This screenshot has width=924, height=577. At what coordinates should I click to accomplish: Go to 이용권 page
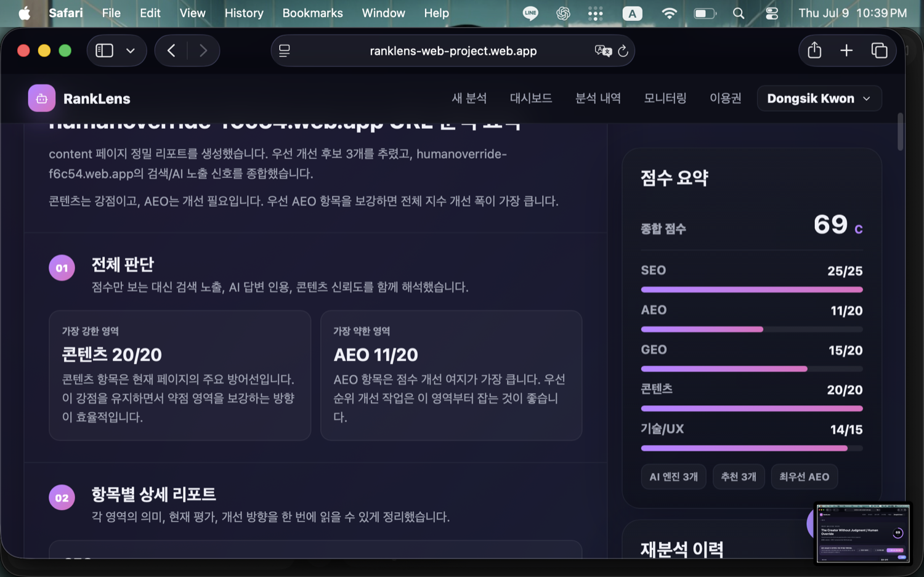(x=726, y=99)
